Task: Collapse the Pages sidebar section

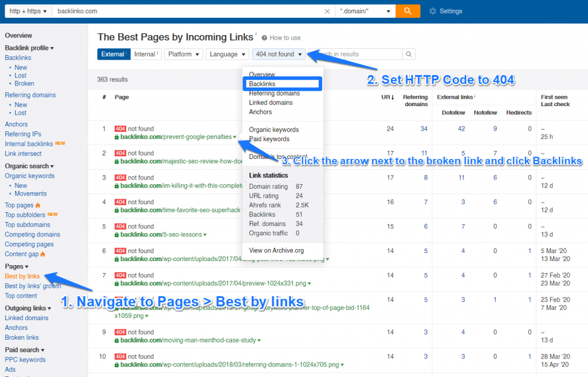Action: 17,266
